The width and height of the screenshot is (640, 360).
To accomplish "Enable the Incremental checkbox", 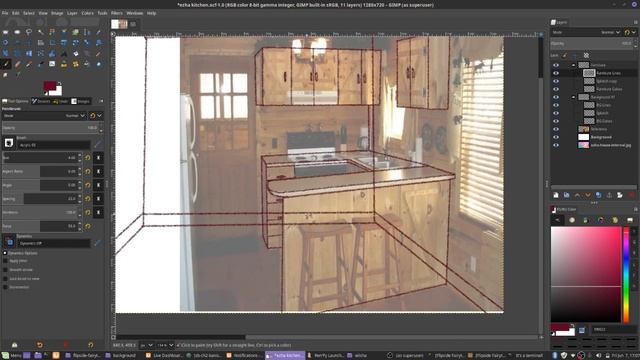I will tap(5, 287).
